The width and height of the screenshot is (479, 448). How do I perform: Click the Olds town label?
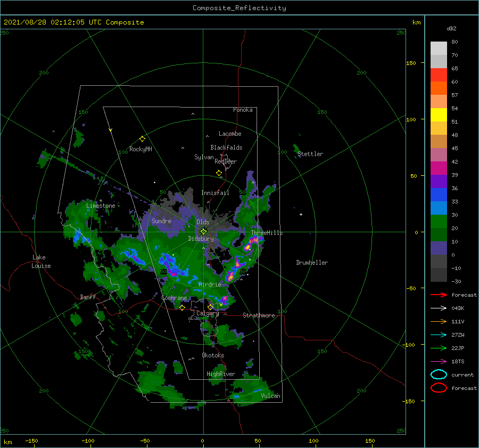(x=203, y=222)
